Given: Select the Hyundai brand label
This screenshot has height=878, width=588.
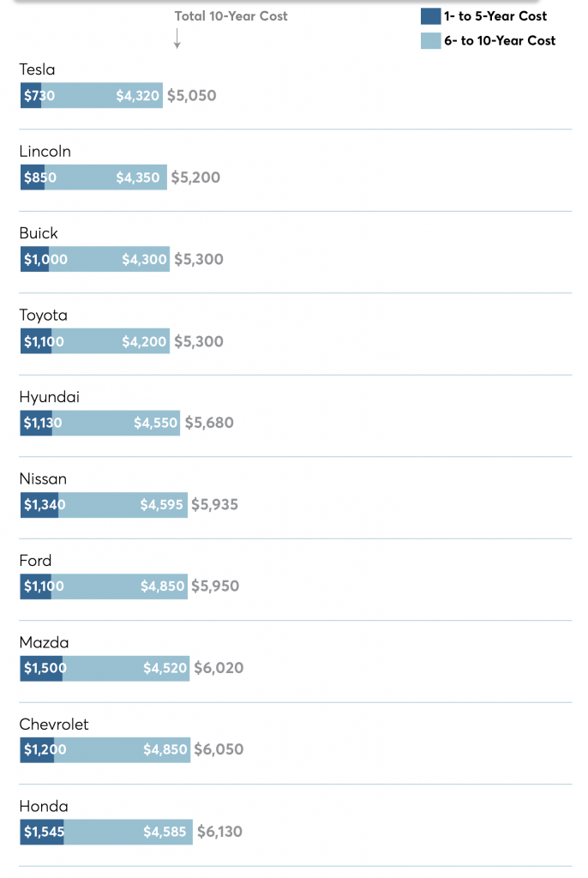Looking at the screenshot, I should pyautogui.click(x=49, y=397).
